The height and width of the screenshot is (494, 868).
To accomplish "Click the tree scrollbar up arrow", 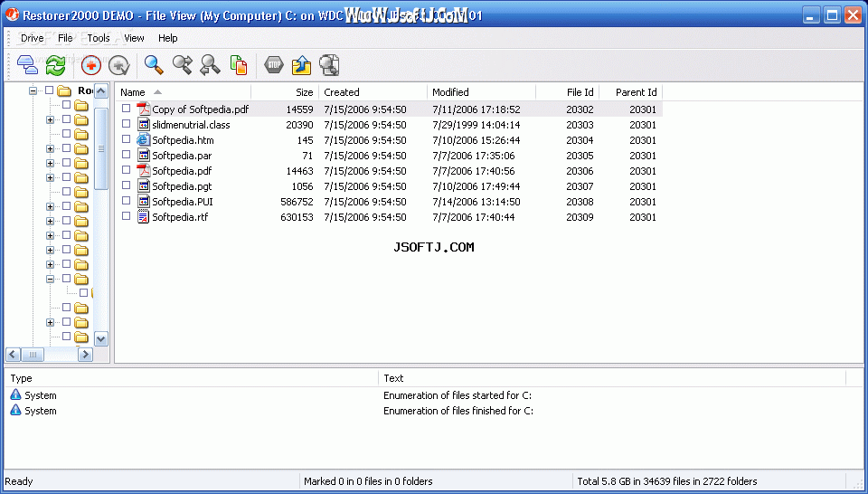I will click(100, 90).
